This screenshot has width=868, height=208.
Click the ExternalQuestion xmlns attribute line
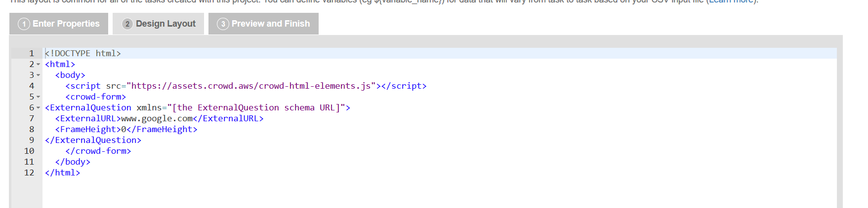198,107
